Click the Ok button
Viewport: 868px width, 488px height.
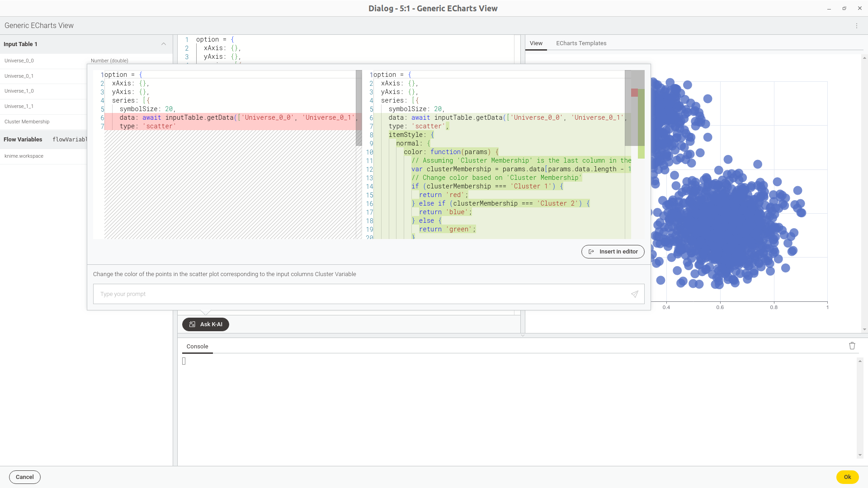pos(848,477)
